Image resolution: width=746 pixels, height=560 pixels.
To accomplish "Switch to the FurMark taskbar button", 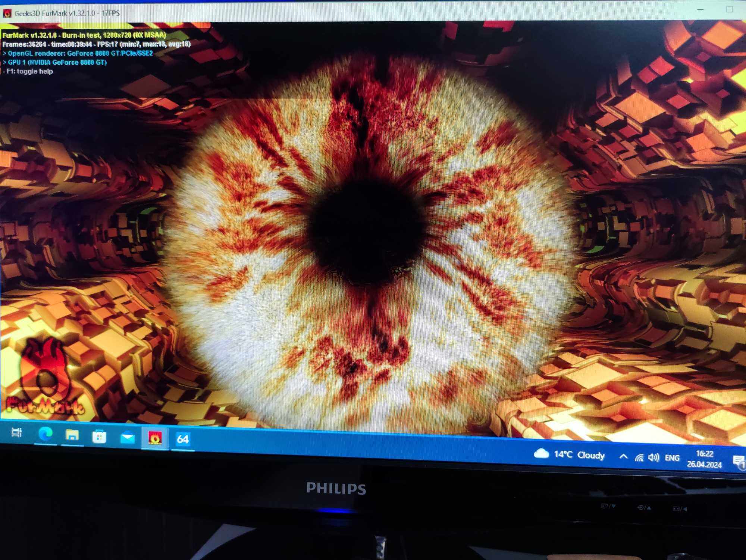I will (155, 438).
